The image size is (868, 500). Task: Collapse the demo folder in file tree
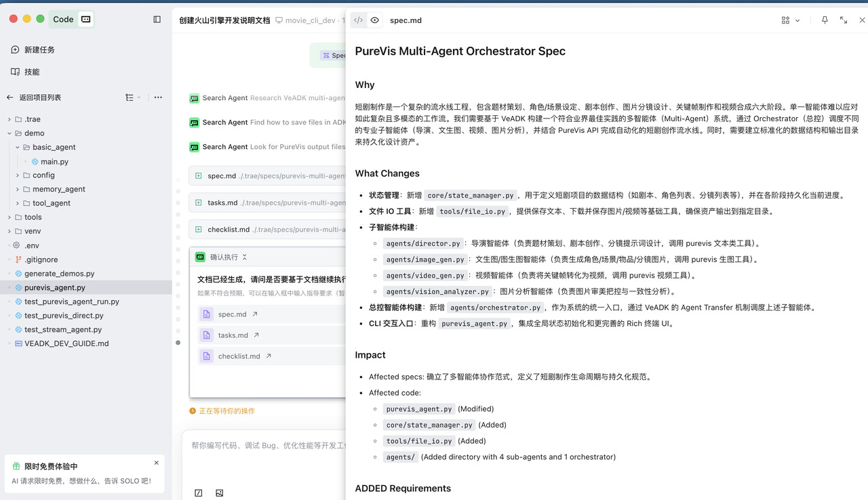click(x=9, y=133)
